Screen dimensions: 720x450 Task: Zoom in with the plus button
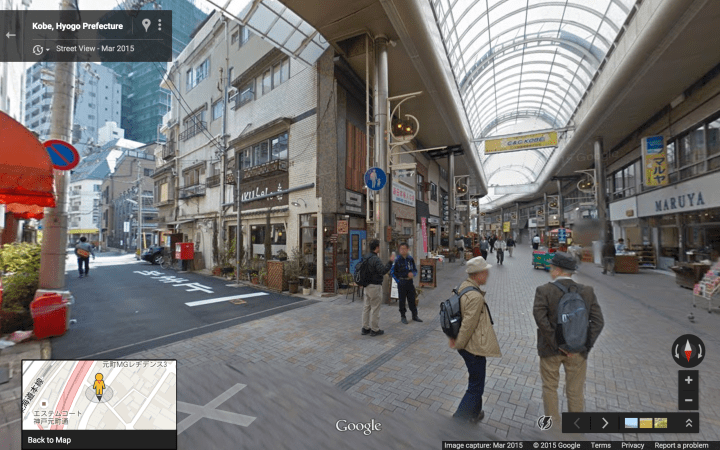(x=688, y=379)
